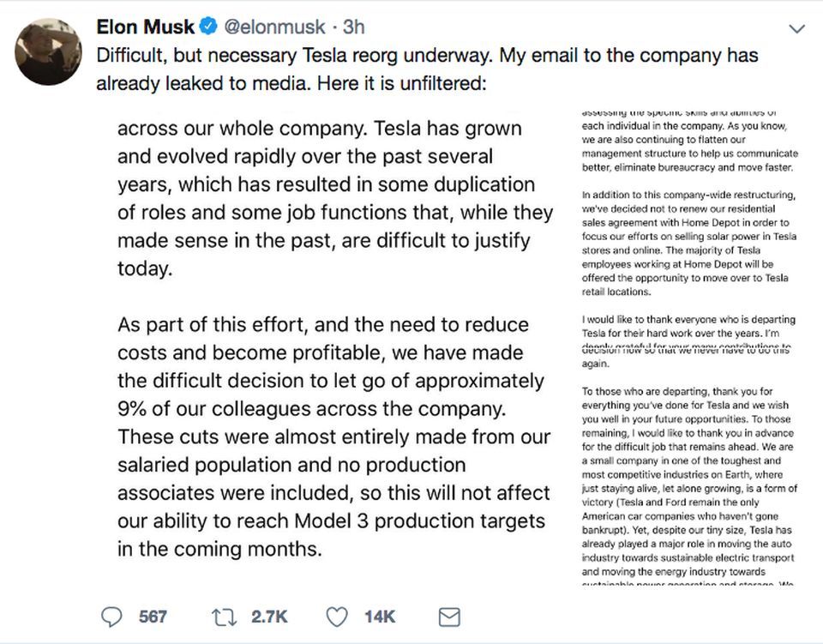Send tweet via direct message envelope
The image size is (823, 644).
point(449,617)
